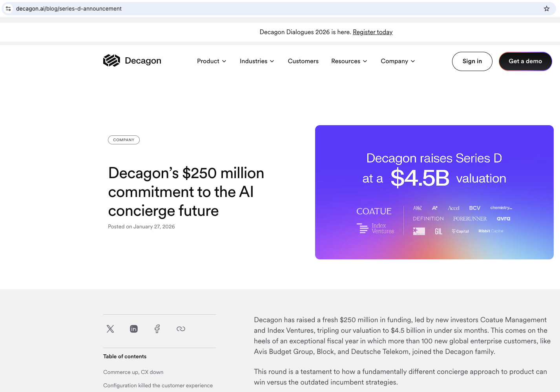Copy the article link icon
The width and height of the screenshot is (560, 392).
click(x=181, y=329)
